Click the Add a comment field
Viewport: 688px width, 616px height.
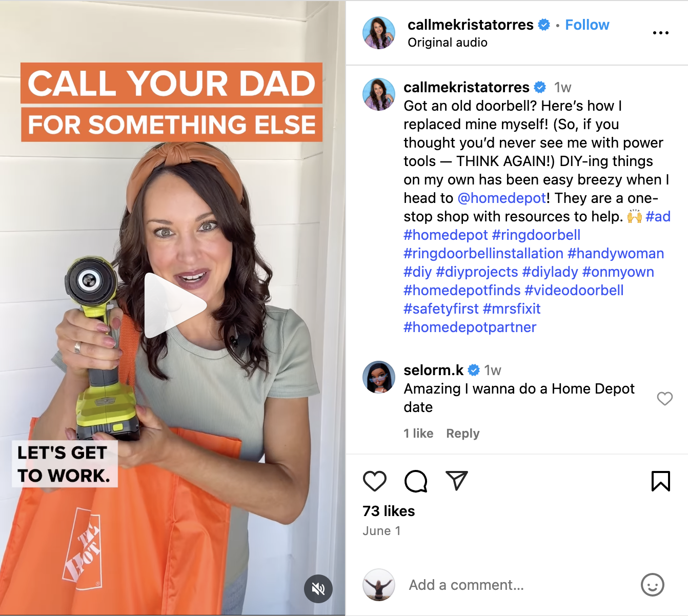click(518, 585)
